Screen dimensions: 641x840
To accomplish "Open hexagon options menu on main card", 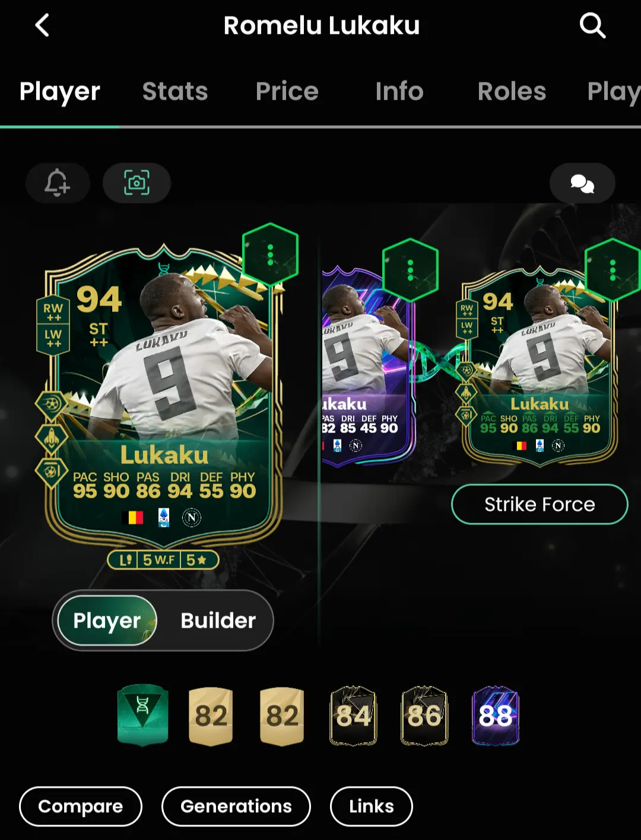I will pyautogui.click(x=270, y=254).
